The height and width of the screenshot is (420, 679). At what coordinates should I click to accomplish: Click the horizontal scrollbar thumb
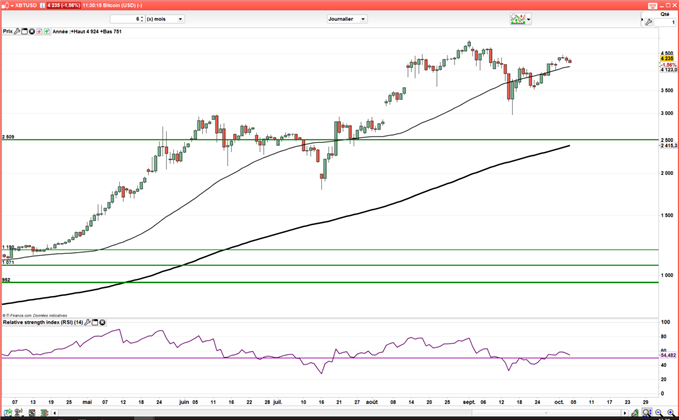(x=546, y=413)
